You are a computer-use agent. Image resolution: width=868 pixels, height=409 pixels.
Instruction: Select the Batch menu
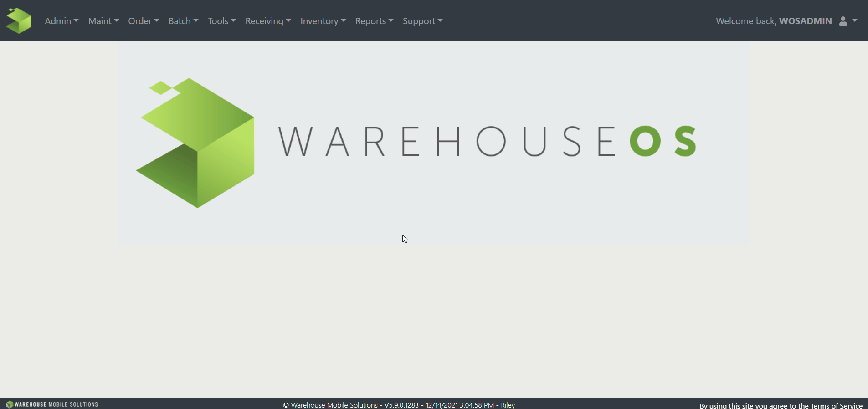click(x=183, y=21)
